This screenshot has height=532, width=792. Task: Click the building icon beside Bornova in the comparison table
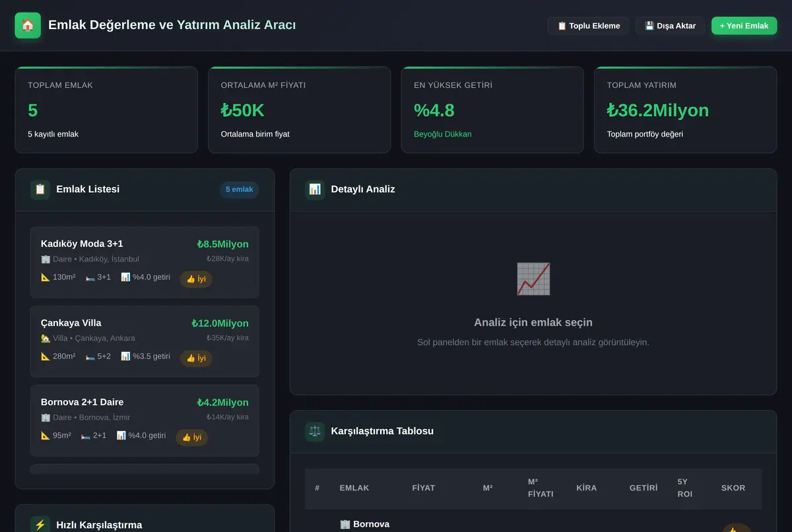345,524
